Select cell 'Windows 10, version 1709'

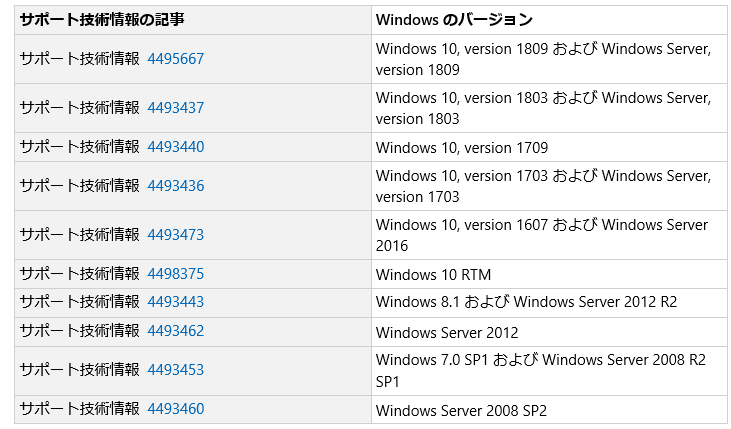point(549,147)
